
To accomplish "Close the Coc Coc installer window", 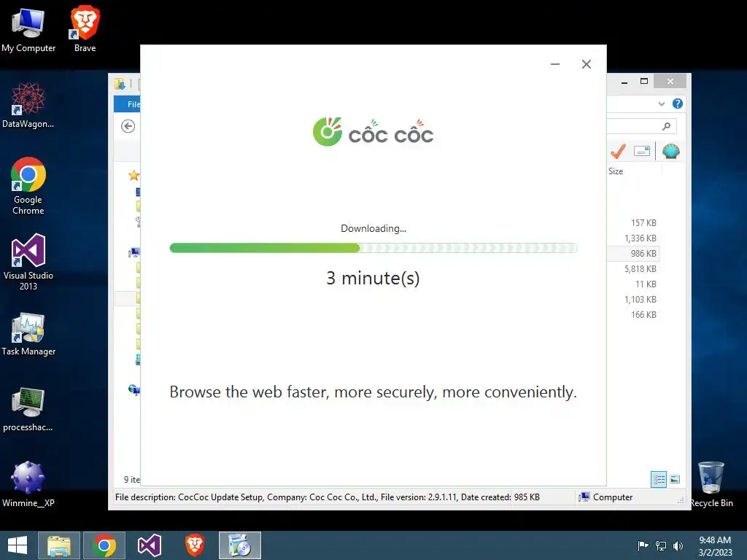I will [587, 64].
